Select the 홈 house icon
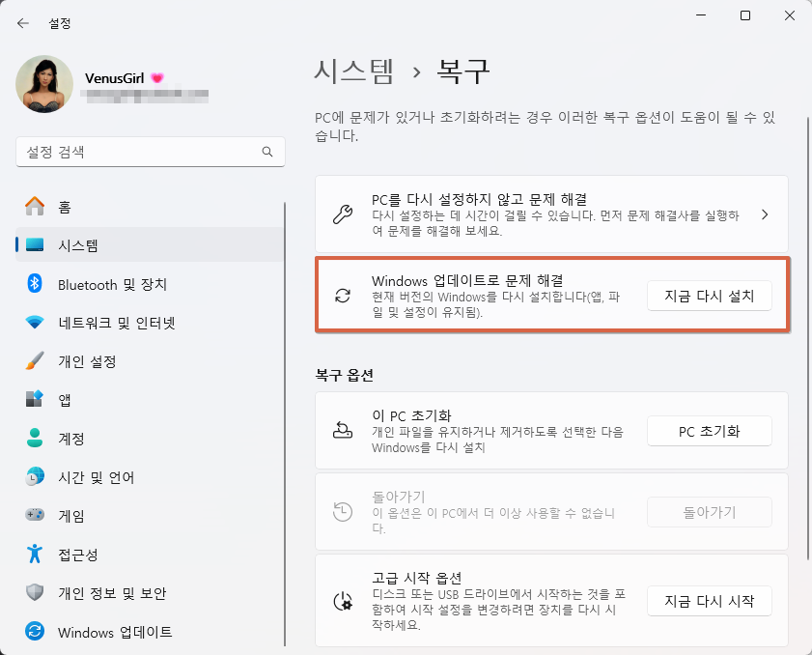 (x=35, y=206)
